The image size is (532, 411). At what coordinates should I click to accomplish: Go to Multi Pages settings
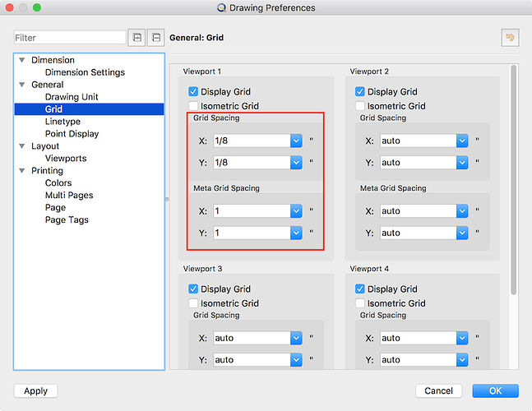click(69, 196)
